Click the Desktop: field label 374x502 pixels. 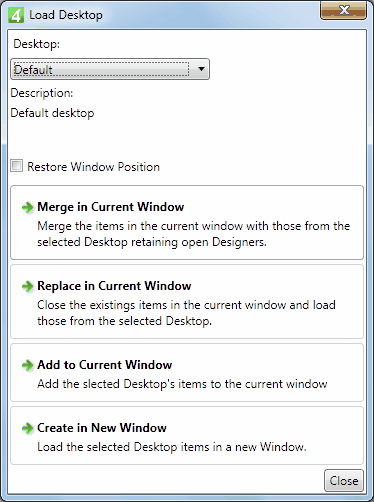[37, 44]
